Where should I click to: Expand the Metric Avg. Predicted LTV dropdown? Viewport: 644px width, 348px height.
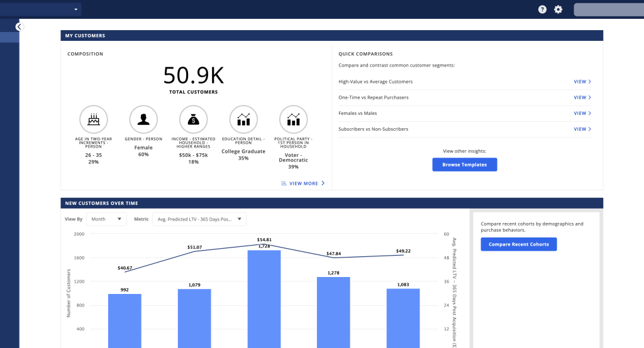click(x=199, y=219)
